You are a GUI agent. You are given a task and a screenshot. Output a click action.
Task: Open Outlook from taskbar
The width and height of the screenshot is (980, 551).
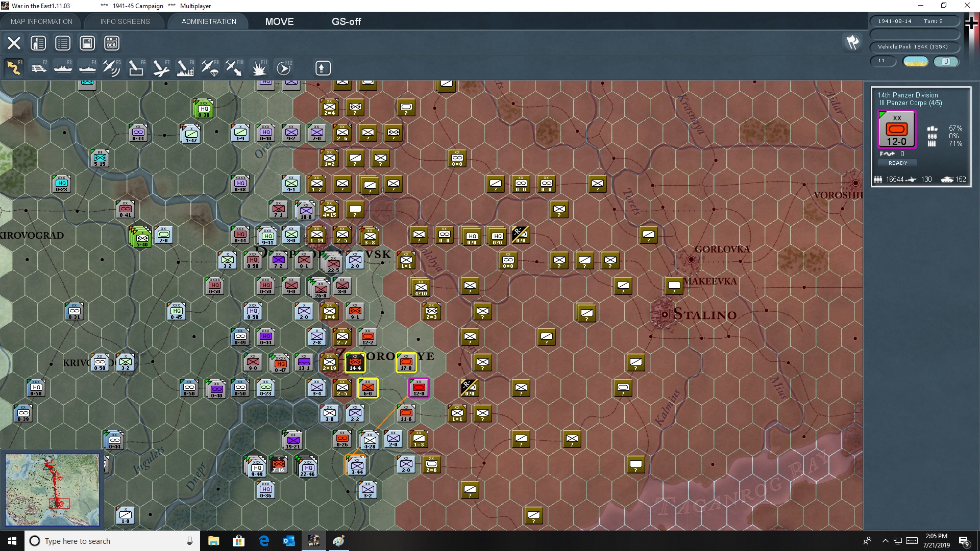click(x=289, y=541)
